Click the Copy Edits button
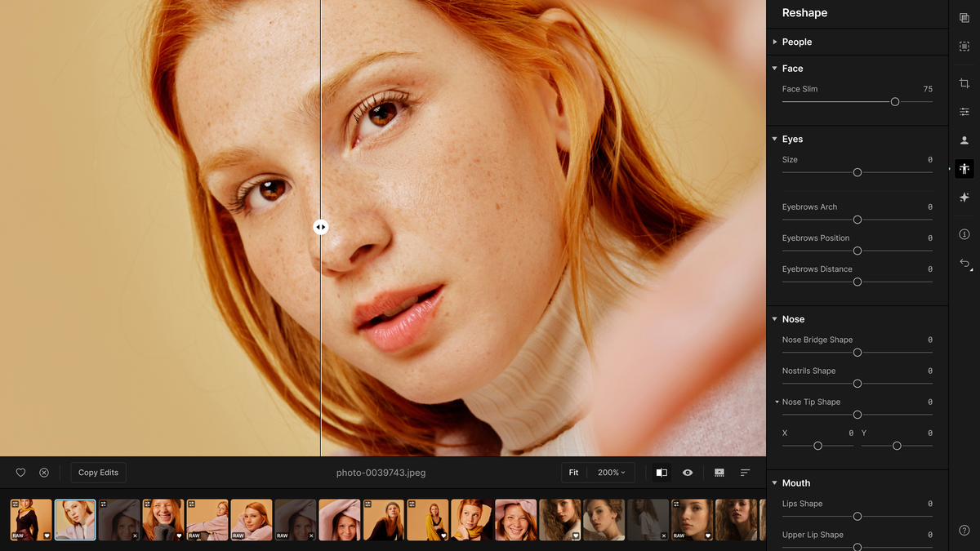The width and height of the screenshot is (980, 551). tap(98, 473)
